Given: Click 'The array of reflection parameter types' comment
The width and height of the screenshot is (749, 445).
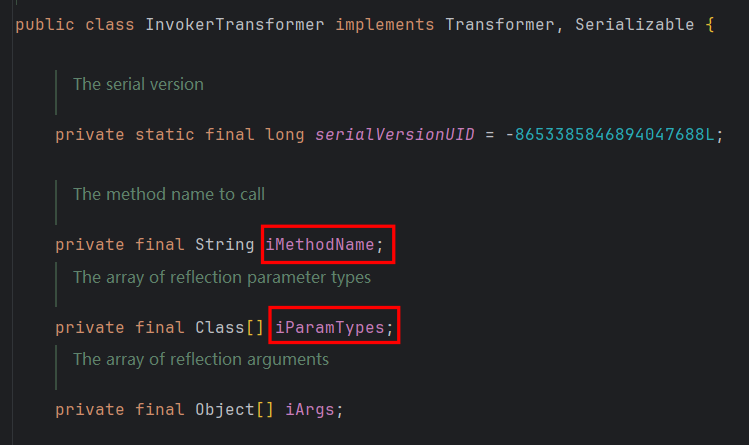Looking at the screenshot, I should coord(221,277).
